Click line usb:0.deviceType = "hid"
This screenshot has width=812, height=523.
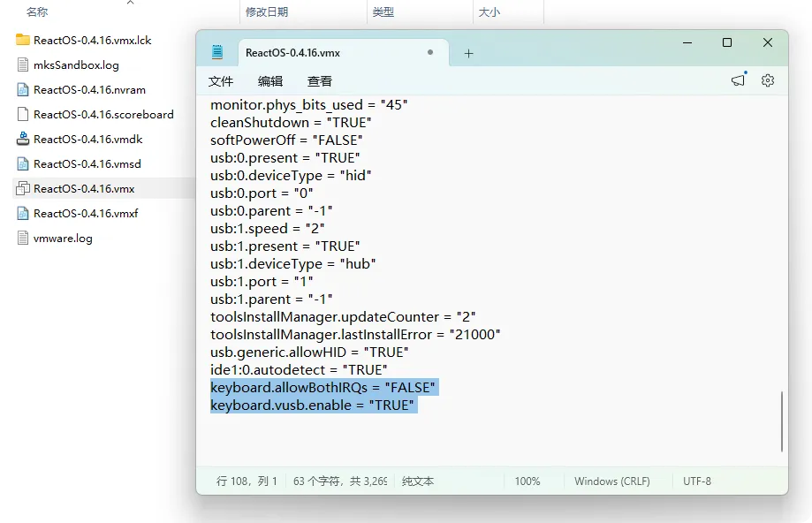point(291,176)
